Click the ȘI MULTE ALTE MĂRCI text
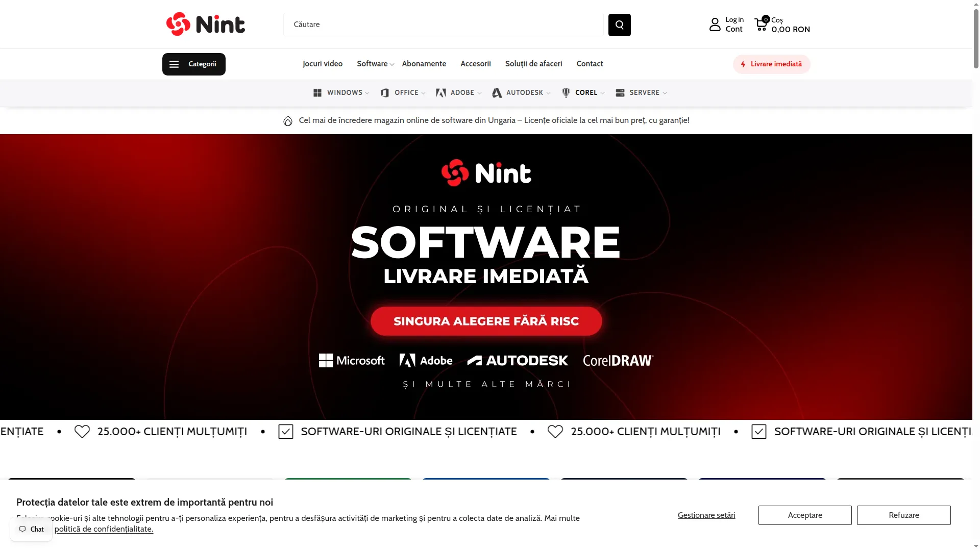This screenshot has height=551, width=980. point(486,384)
